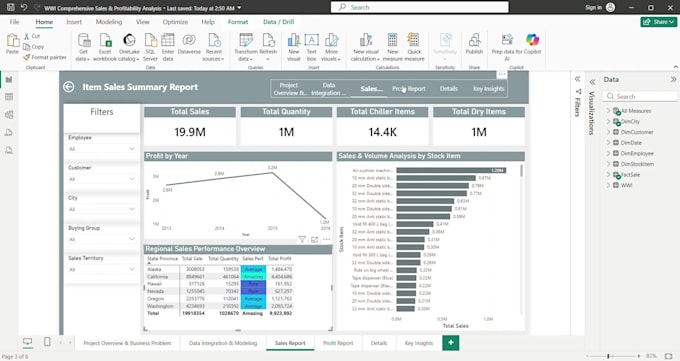Viewport: 680px width, 361px height.
Task: Open Dataverse connector
Action: [x=189, y=44]
